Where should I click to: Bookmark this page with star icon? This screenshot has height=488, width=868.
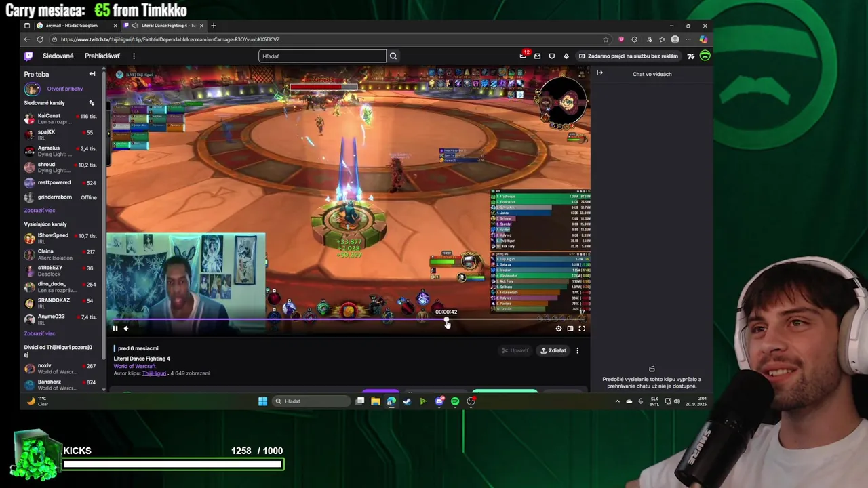[606, 39]
